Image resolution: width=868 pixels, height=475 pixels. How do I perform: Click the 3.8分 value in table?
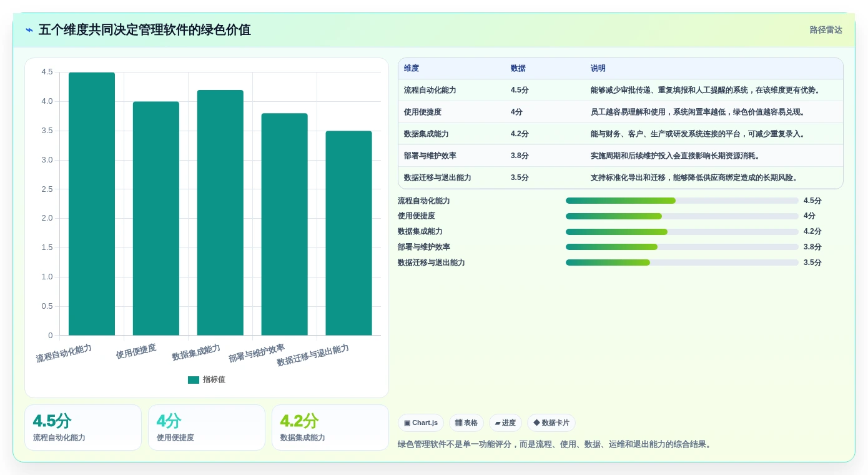click(x=520, y=156)
